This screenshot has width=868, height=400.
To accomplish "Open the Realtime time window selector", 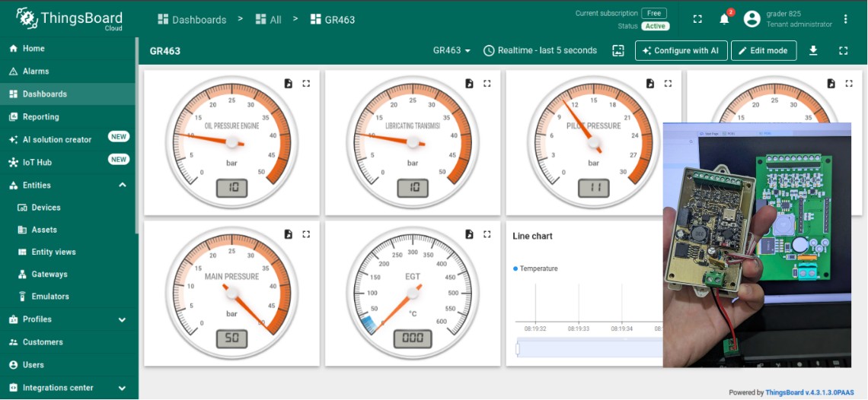I will pos(541,50).
